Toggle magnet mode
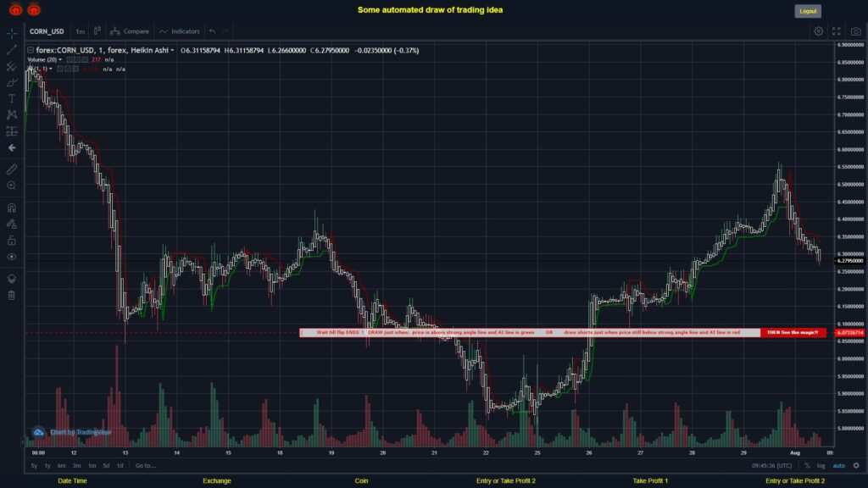The image size is (868, 488). [12, 208]
